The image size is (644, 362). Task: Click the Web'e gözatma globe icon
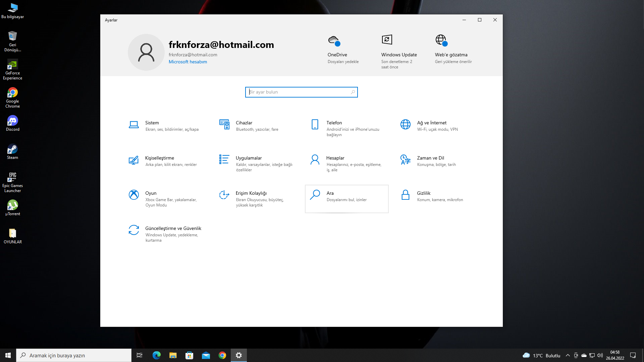441,40
